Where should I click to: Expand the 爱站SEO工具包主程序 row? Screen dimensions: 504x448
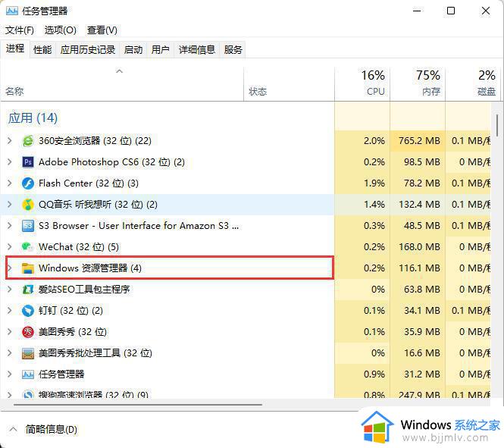pos(10,290)
